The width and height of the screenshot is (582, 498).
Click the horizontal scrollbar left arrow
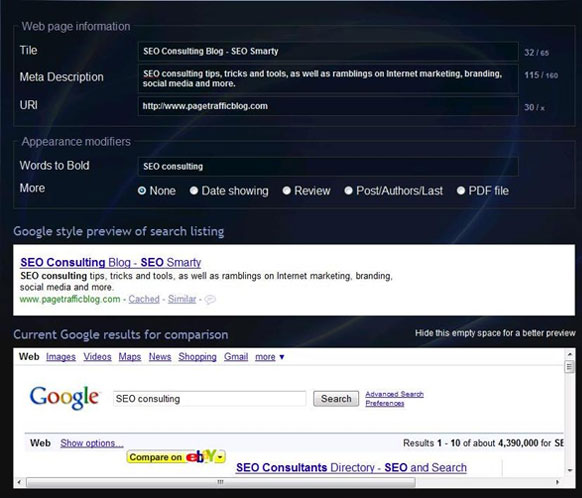19,482
